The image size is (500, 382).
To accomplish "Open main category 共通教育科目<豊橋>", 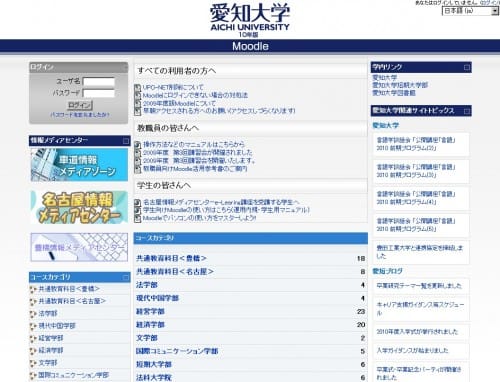I will 171,258.
